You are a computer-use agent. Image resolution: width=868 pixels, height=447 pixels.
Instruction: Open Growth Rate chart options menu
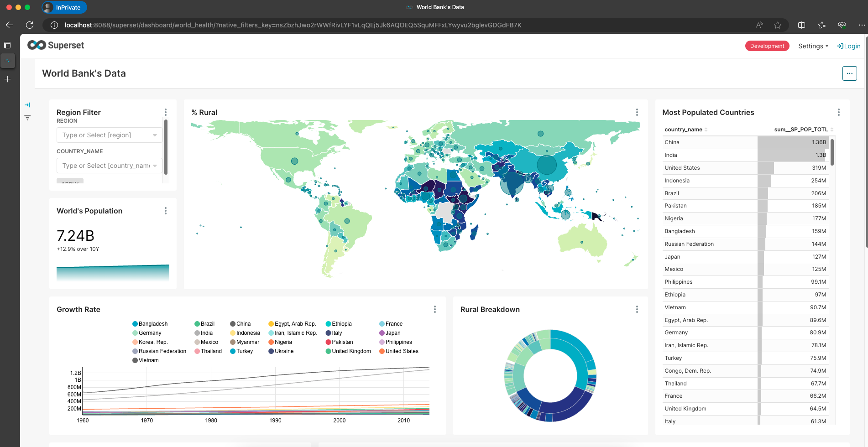435,309
